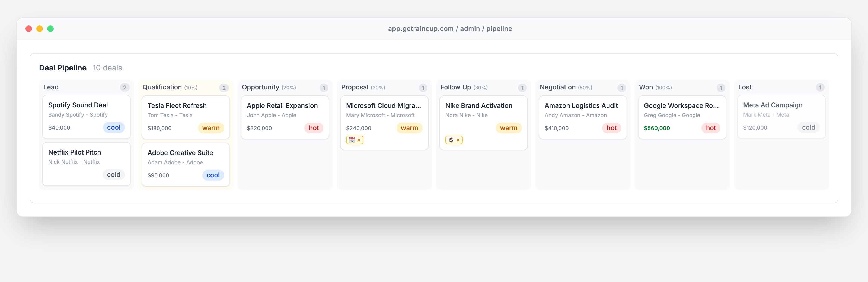Click the browser address app.getraincup.com / admin / pipeline
The width and height of the screenshot is (868, 282).
pyautogui.click(x=450, y=29)
